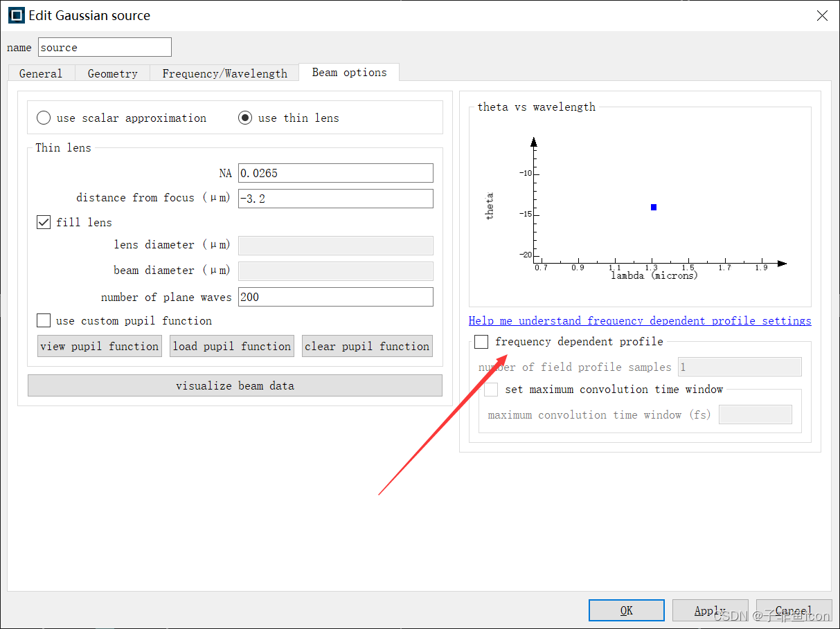Click the beam diameter field
Viewport: 840px width, 629px height.
336,271
